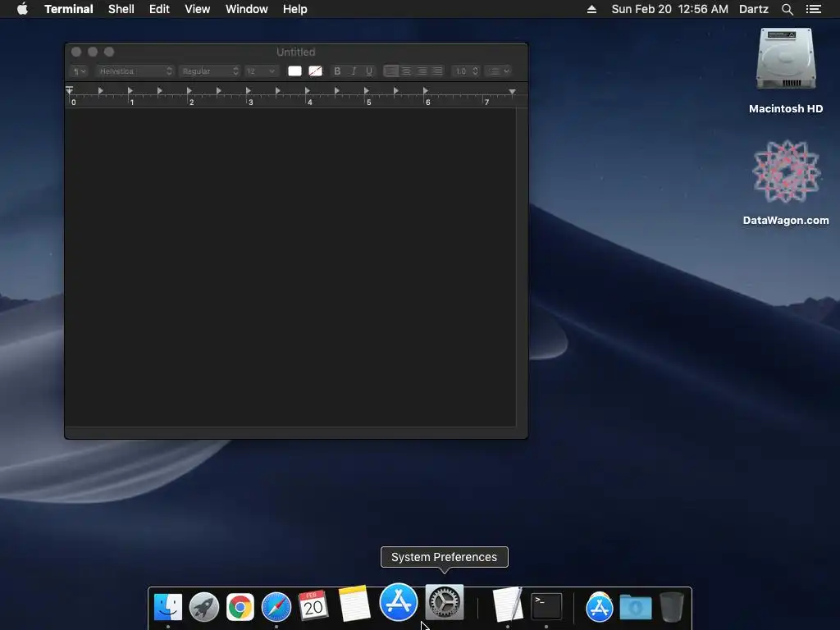Open the Shell menu
The image size is (840, 630).
(121, 9)
